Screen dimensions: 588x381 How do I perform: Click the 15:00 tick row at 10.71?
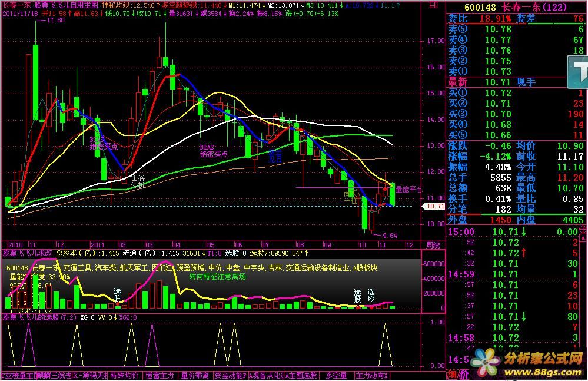513,232
